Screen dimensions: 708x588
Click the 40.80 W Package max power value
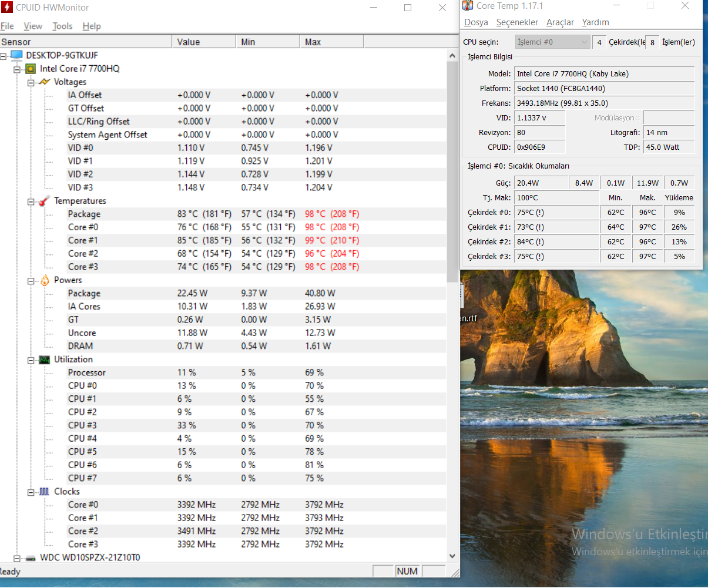point(320,294)
